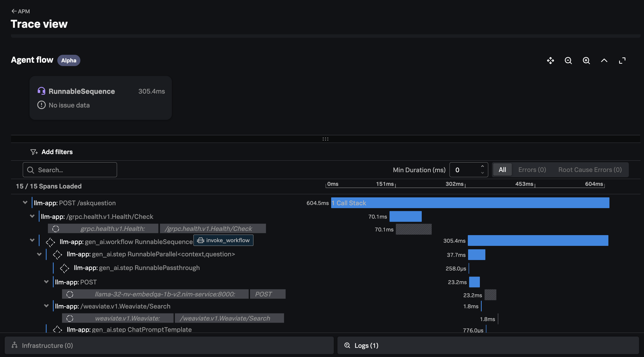Click the invoke_workflow tag button

coord(223,240)
